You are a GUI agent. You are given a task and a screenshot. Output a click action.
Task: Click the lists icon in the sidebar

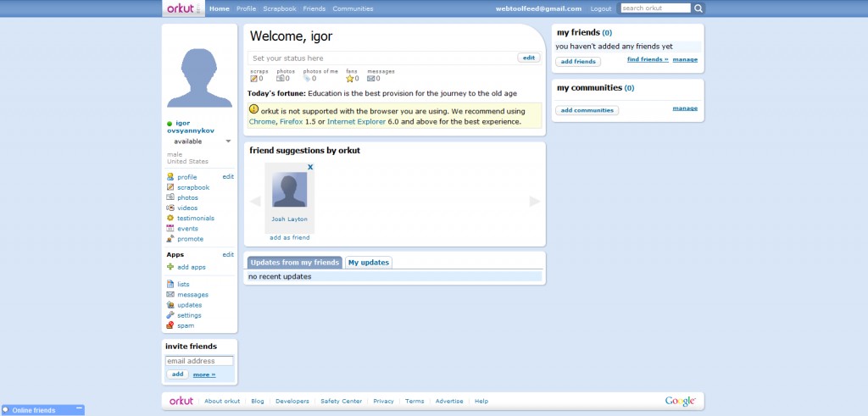(170, 285)
